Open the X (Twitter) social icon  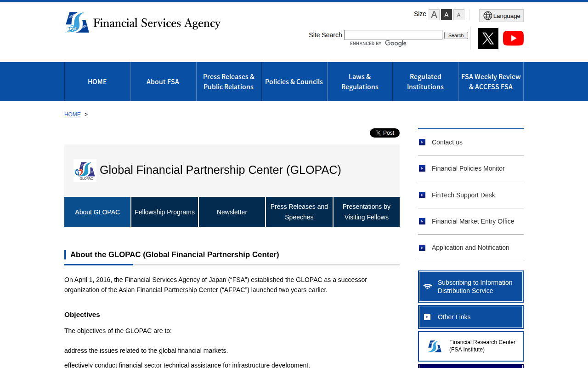point(488,38)
